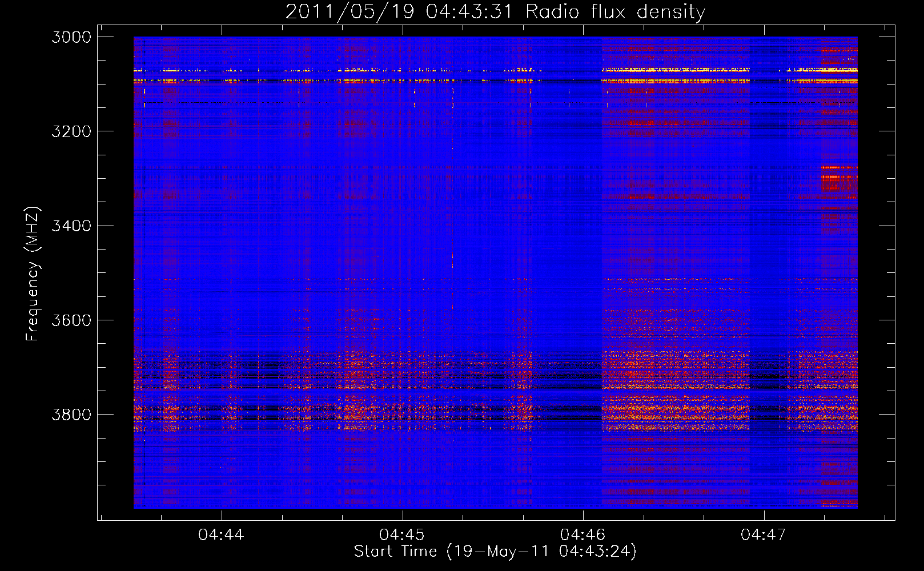The height and width of the screenshot is (571, 924).
Task: Click the 3200 frequency tick label
Action: coord(71,131)
